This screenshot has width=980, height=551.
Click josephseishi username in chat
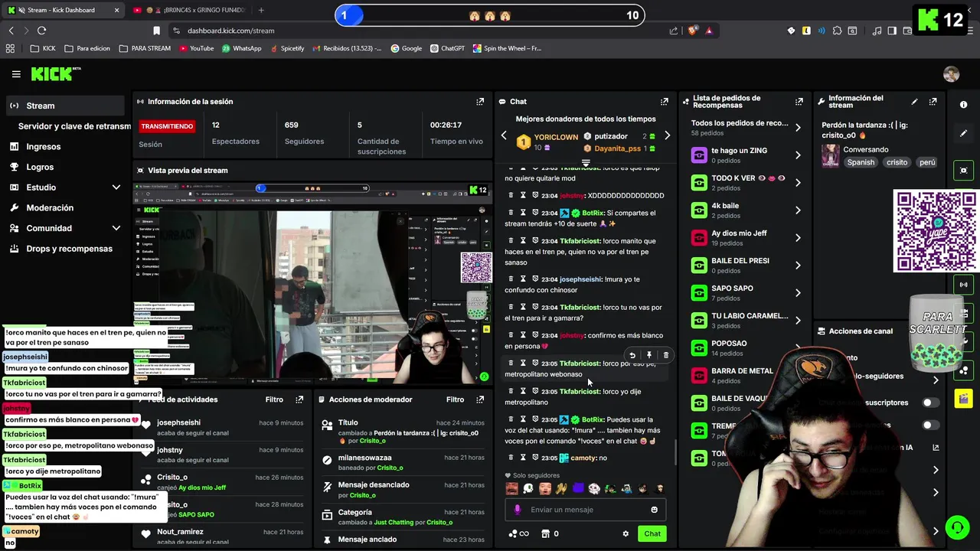pos(580,279)
